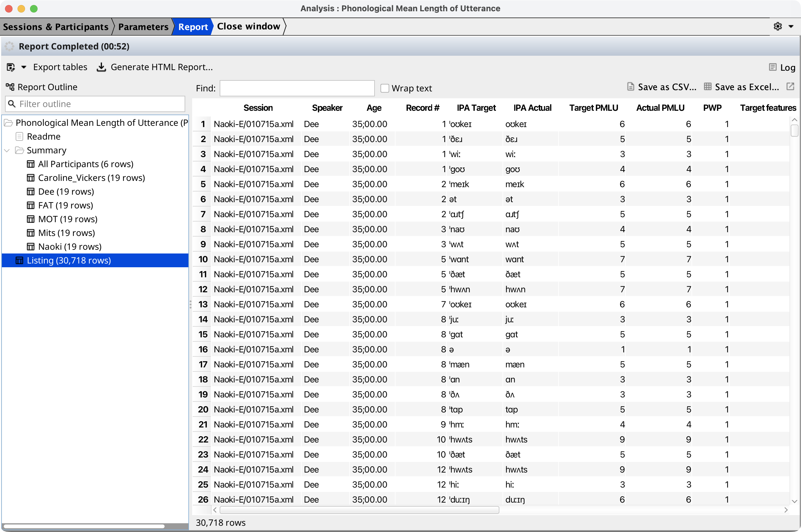Click the Report Outline tree icon
Viewport: 801px width, 532px height.
point(10,87)
